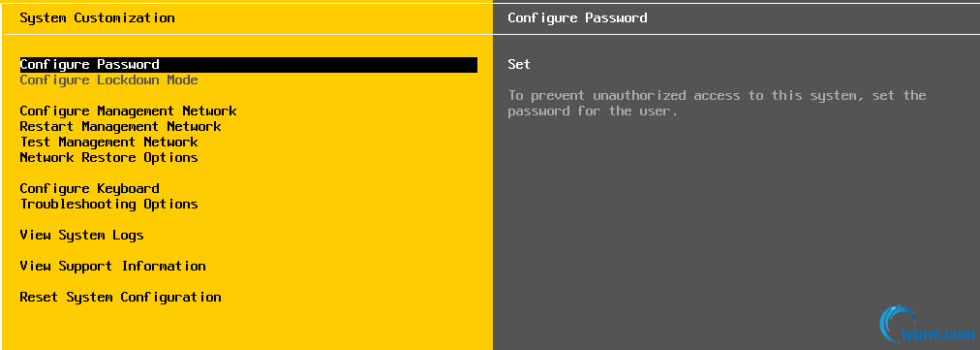Select the greyed-out Configure Lockdown Mode option

point(108,80)
